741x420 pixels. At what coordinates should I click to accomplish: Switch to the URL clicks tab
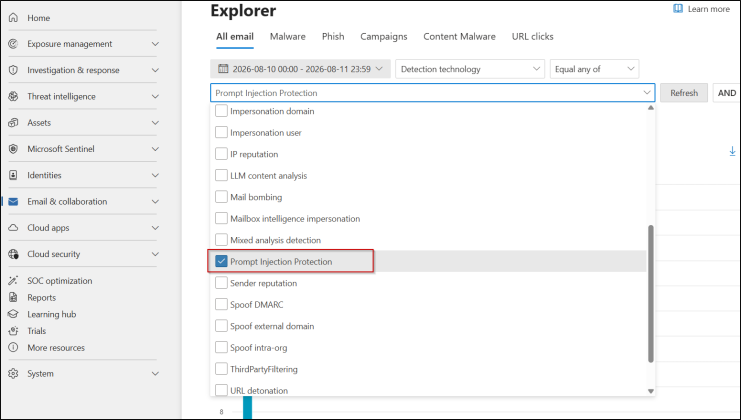pos(532,36)
